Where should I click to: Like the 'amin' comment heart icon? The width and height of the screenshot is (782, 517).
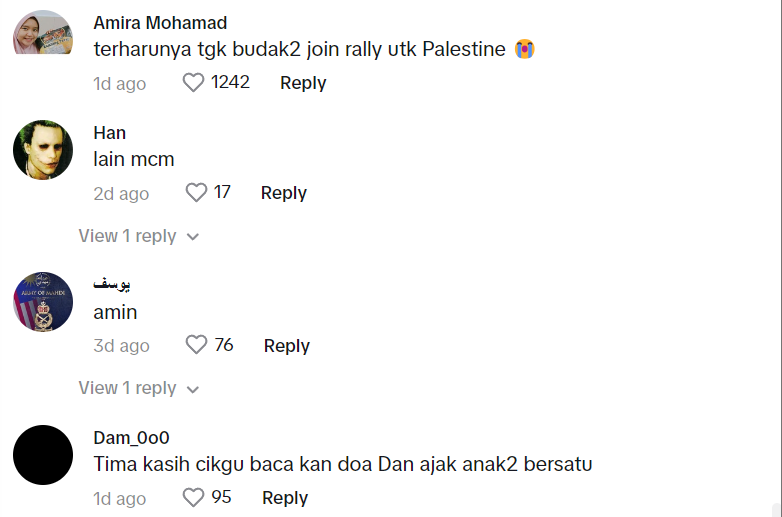click(x=197, y=345)
